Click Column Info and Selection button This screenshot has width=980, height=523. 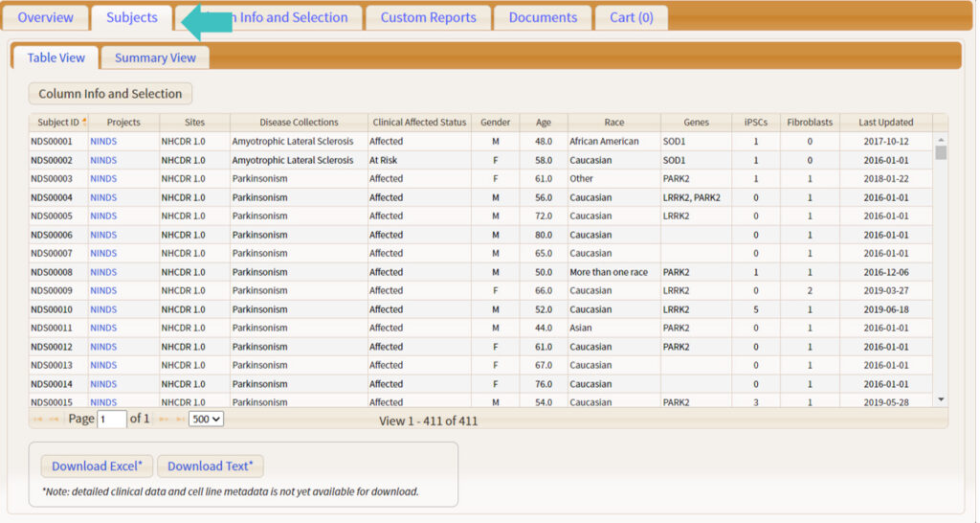coord(110,94)
